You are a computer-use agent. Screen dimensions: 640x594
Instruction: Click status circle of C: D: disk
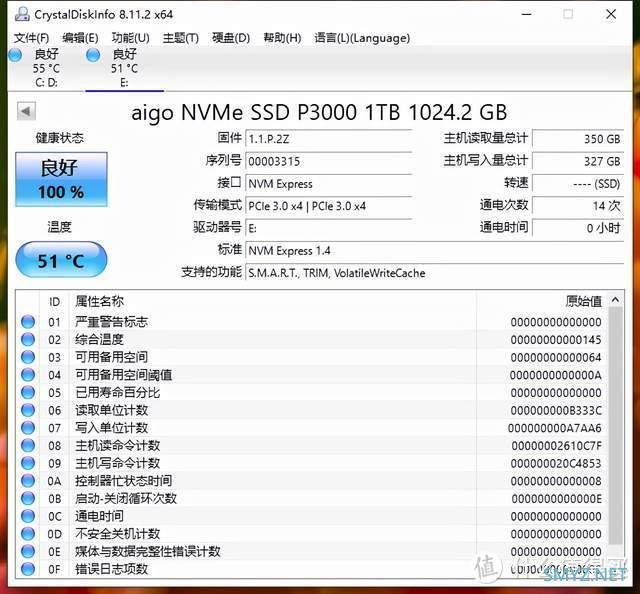coord(15,55)
